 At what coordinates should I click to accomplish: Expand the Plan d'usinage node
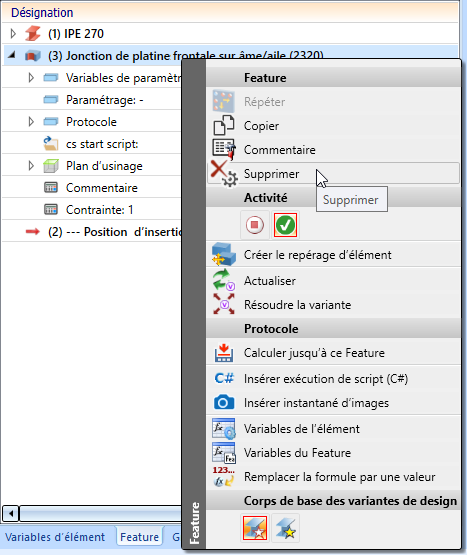[31, 166]
